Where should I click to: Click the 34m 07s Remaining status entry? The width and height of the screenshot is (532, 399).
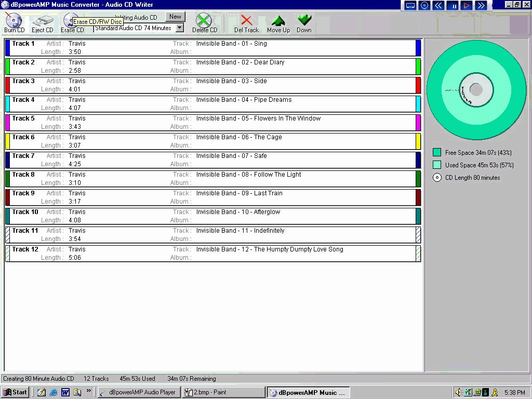(x=192, y=379)
